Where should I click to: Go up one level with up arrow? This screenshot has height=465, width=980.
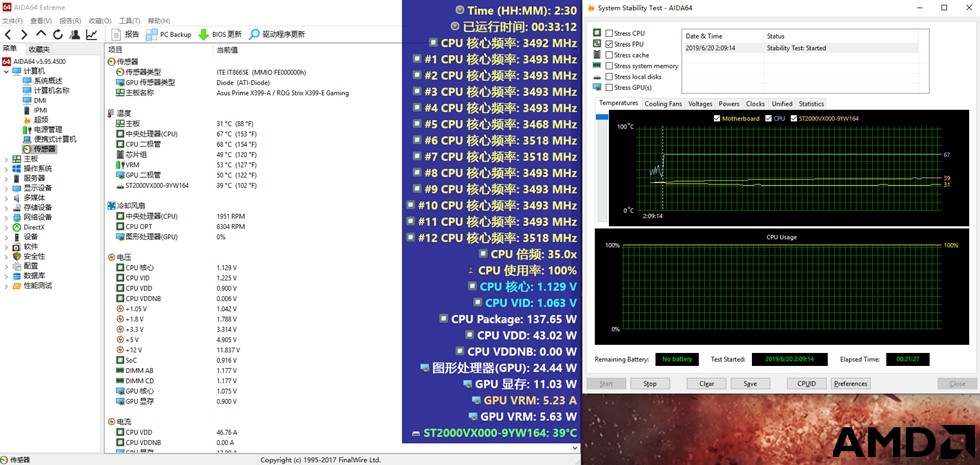click(x=41, y=34)
